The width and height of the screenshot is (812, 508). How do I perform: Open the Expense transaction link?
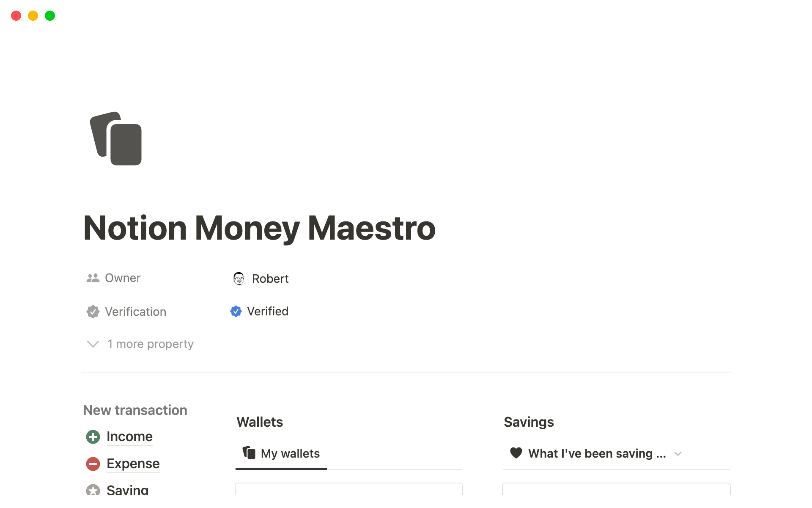coord(133,464)
